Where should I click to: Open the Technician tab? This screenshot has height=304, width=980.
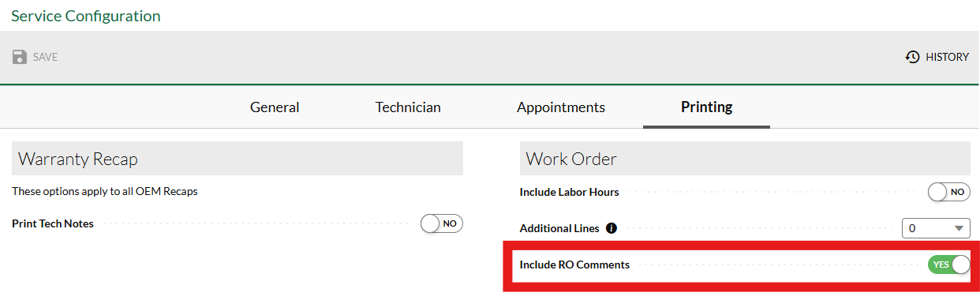point(408,107)
